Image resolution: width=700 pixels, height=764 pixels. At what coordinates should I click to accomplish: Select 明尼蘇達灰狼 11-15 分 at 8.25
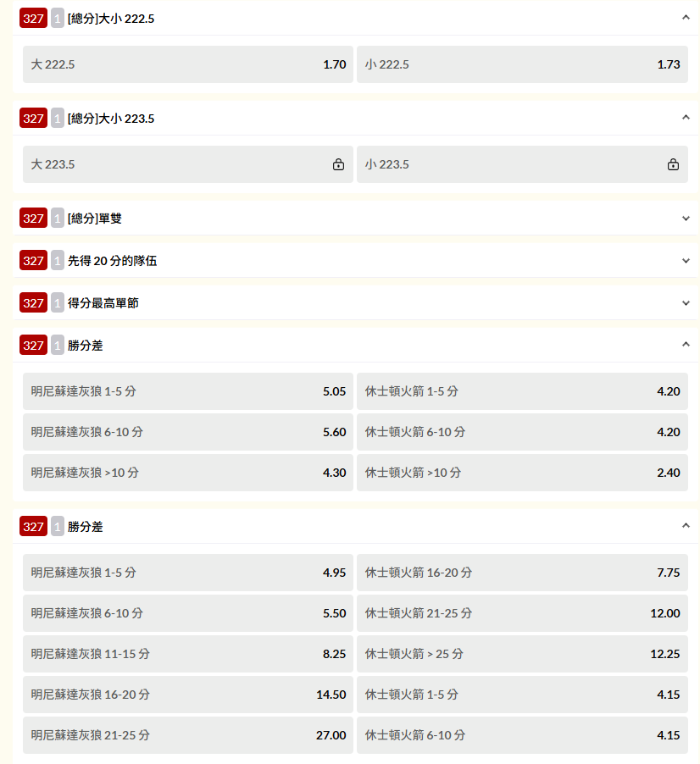coord(187,654)
